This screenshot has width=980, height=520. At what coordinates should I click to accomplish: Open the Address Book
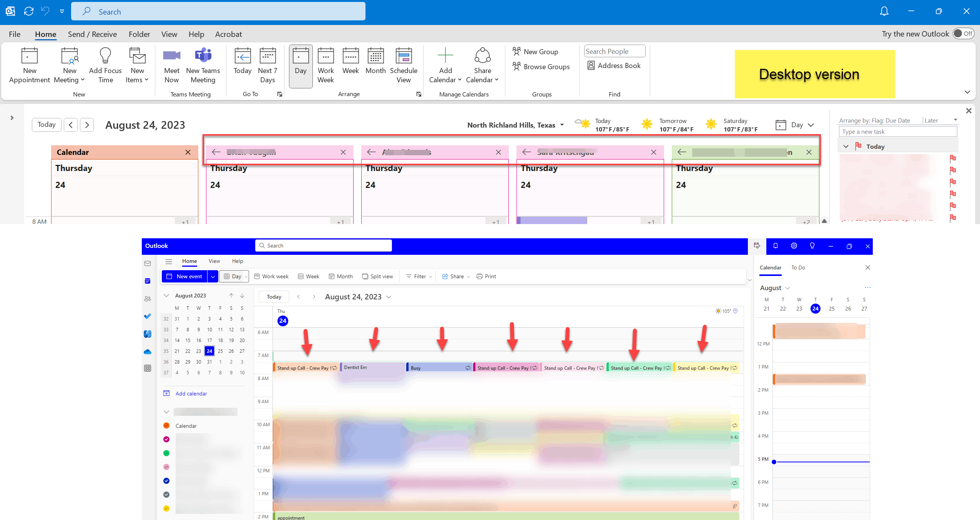tap(613, 65)
